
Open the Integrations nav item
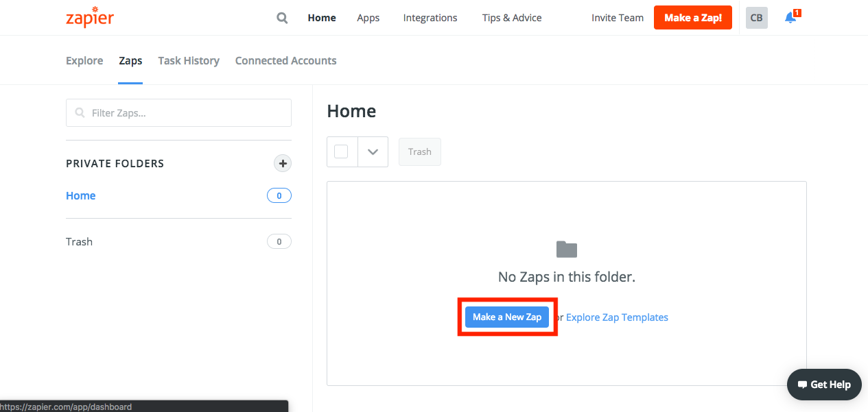pyautogui.click(x=430, y=18)
